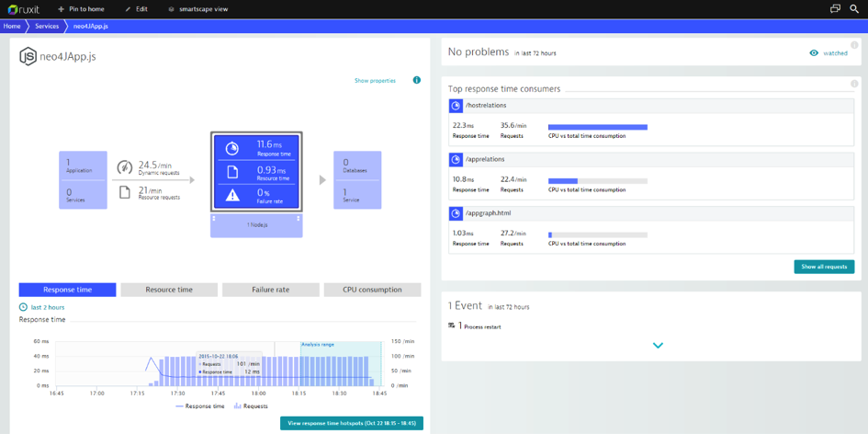Click Show properties link

375,80
